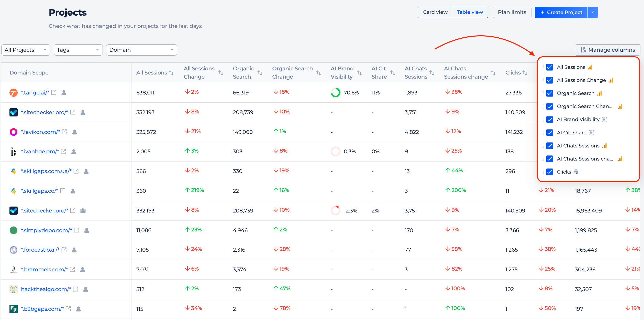Open tango.ai external link icon
The width and height of the screenshot is (644, 320).
click(54, 92)
